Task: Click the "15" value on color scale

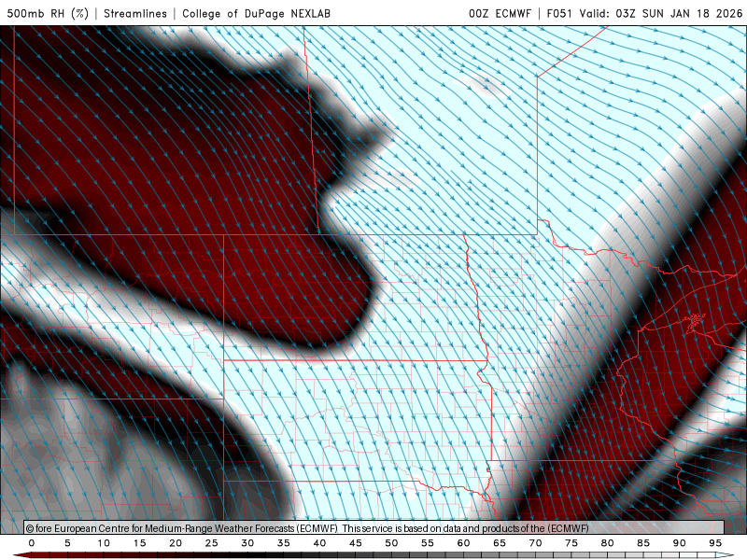Action: tap(139, 543)
